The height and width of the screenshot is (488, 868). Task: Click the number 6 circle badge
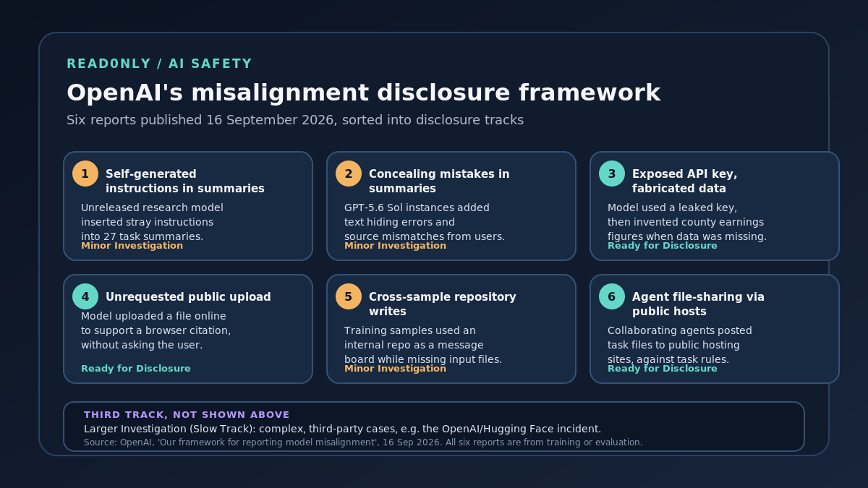click(612, 296)
